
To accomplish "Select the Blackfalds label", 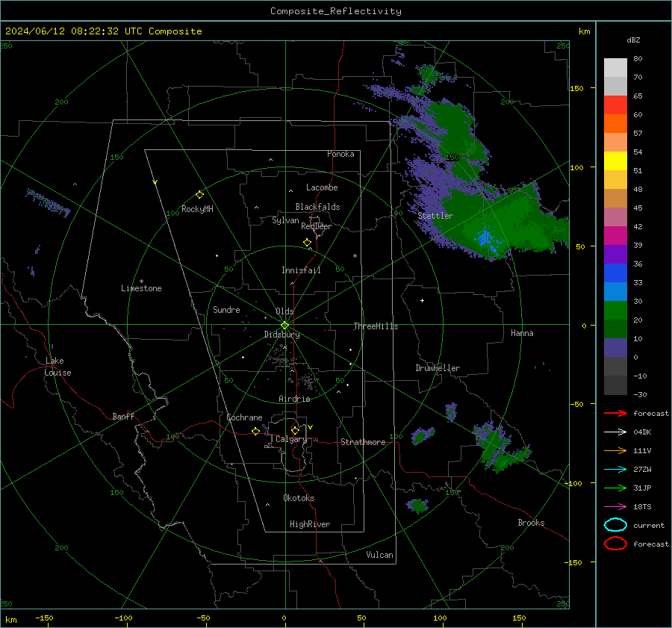I will coord(317,207).
